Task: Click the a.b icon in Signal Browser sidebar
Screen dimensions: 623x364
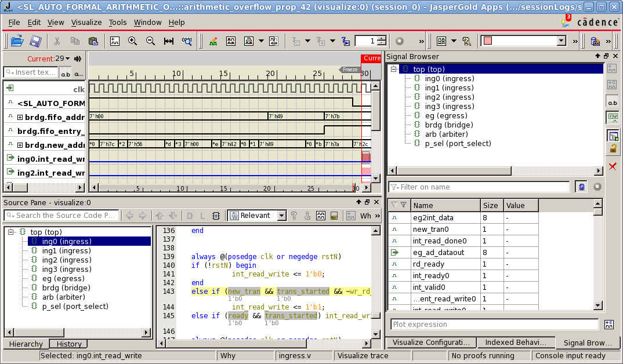Action: pos(613,103)
